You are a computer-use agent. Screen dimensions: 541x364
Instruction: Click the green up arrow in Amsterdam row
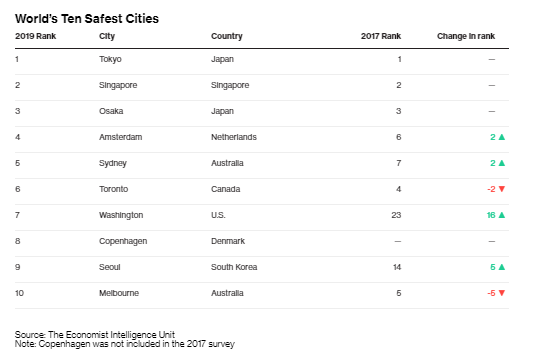click(502, 137)
